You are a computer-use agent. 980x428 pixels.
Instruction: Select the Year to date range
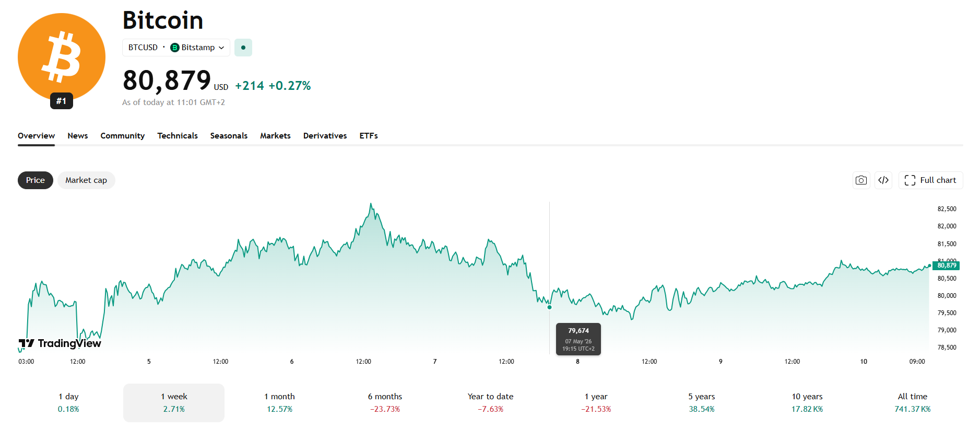490,403
